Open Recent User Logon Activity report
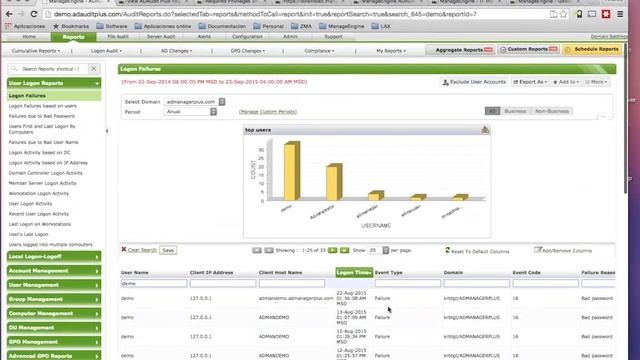 (x=39, y=214)
